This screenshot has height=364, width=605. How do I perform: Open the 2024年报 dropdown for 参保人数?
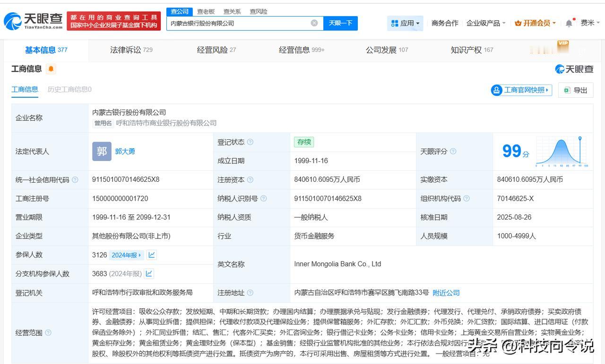coord(126,255)
